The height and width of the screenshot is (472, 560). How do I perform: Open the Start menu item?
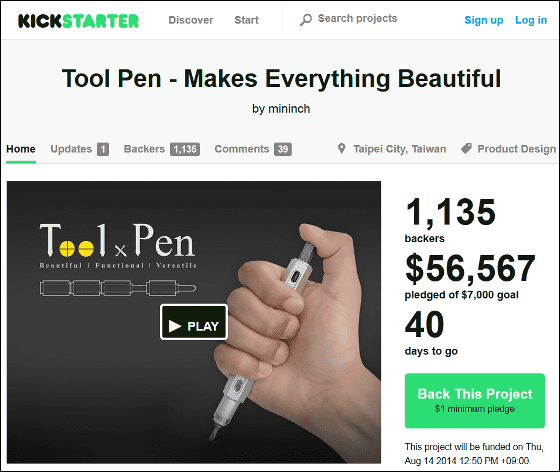pos(246,20)
